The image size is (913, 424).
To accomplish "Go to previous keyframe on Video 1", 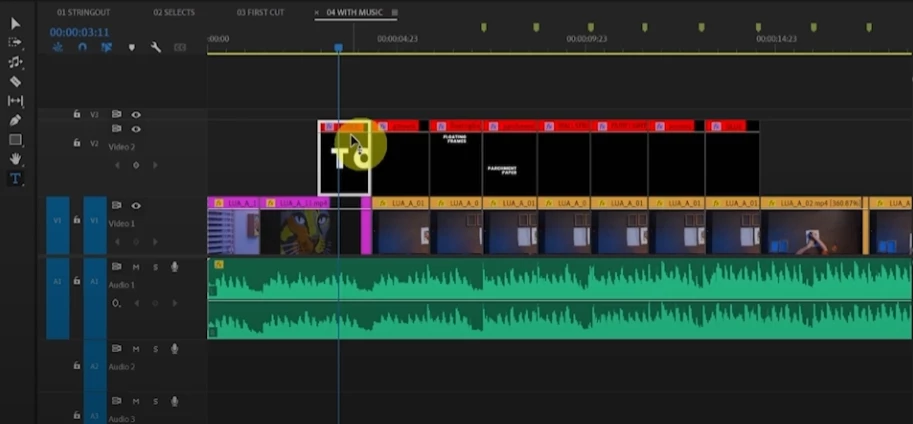I will point(117,242).
